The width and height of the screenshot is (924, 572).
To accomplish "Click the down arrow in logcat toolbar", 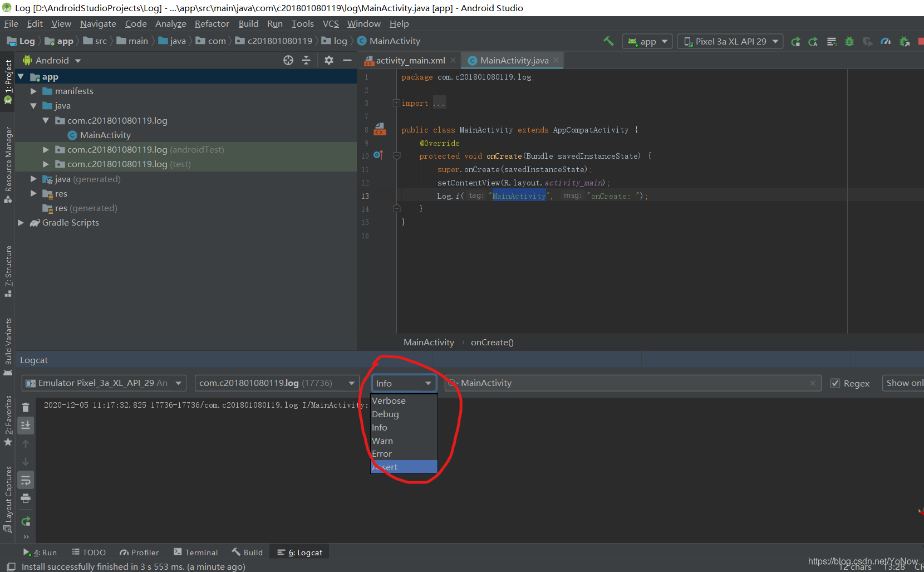I will 26,462.
